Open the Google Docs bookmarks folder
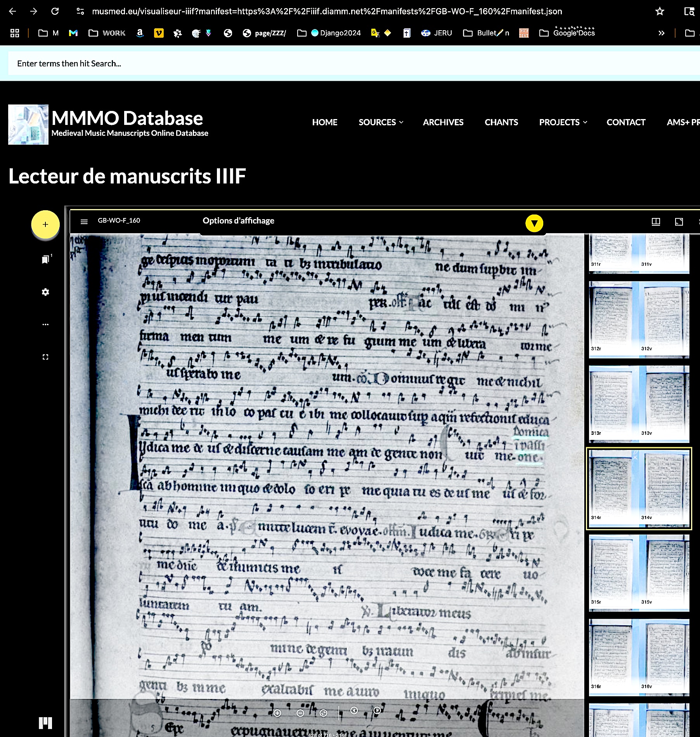Screen dimensions: 700x737 567,33
